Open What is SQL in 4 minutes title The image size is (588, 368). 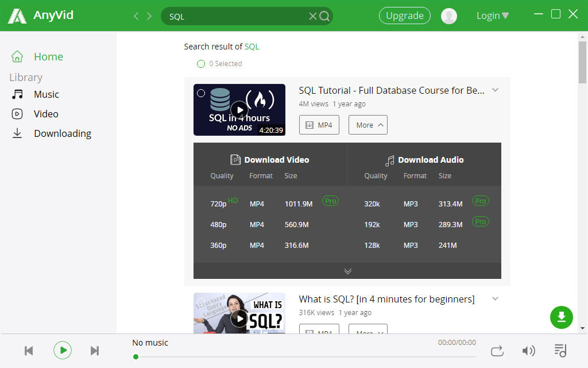(386, 299)
